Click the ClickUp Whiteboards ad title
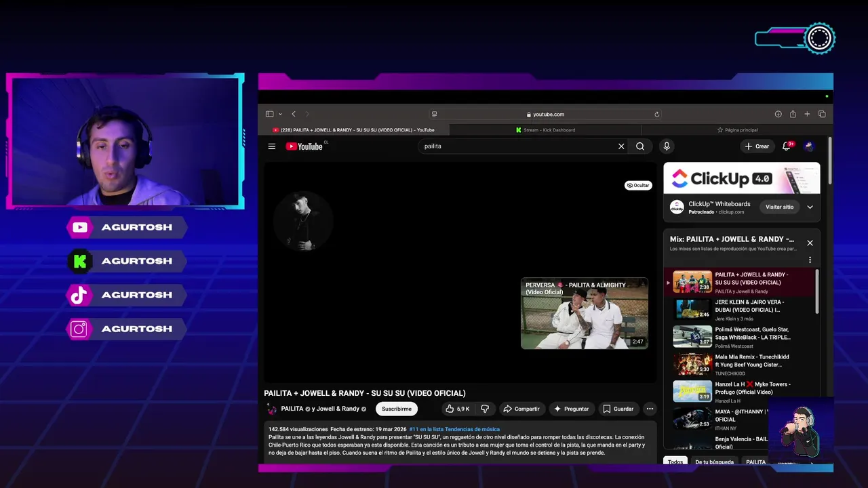 719,204
